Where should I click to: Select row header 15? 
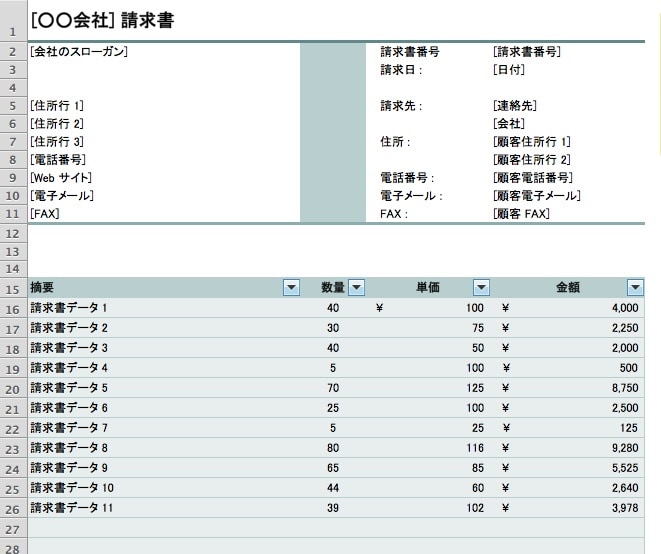click(13, 289)
